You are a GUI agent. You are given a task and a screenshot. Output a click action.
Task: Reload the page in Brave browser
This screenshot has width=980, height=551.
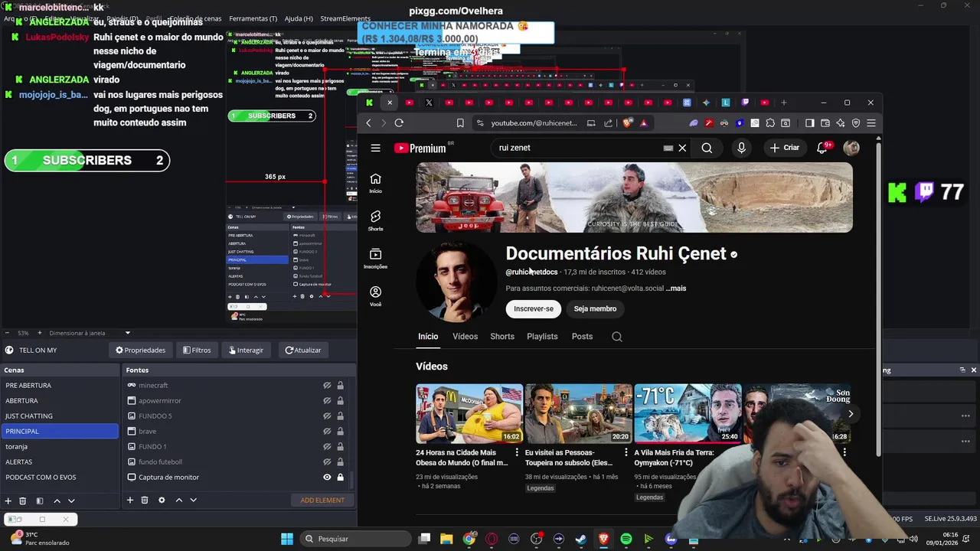(399, 122)
